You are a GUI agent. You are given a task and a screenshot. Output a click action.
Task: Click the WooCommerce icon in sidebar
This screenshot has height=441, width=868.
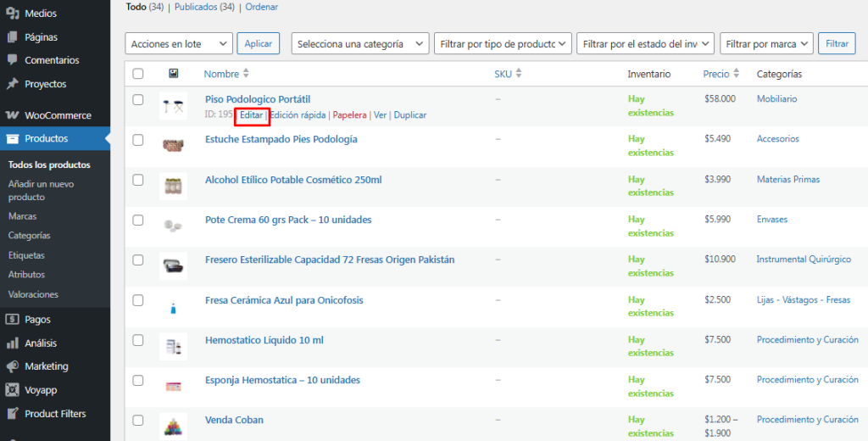tap(12, 115)
